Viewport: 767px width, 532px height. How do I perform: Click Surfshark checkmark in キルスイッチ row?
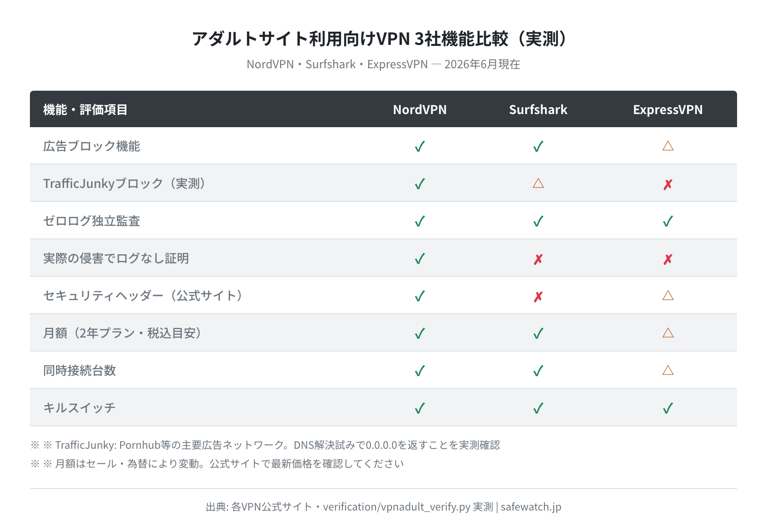click(538, 408)
